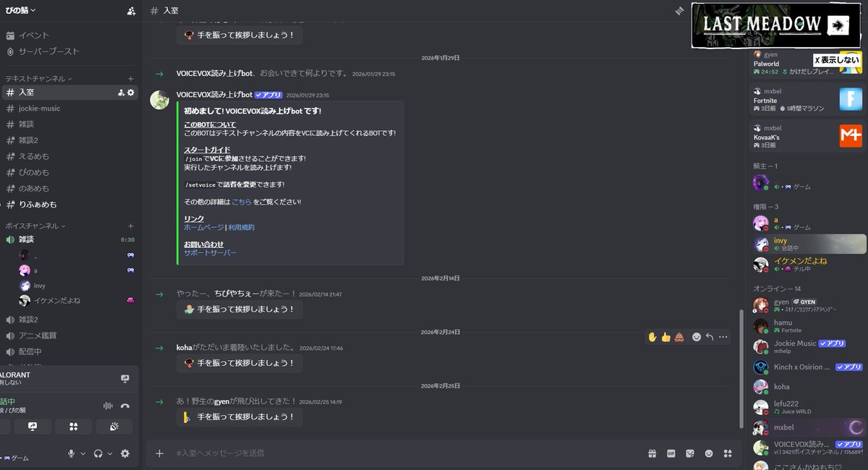This screenshot has width=868, height=470.
Task: Open the GIF picker in the message bar
Action: (671, 453)
